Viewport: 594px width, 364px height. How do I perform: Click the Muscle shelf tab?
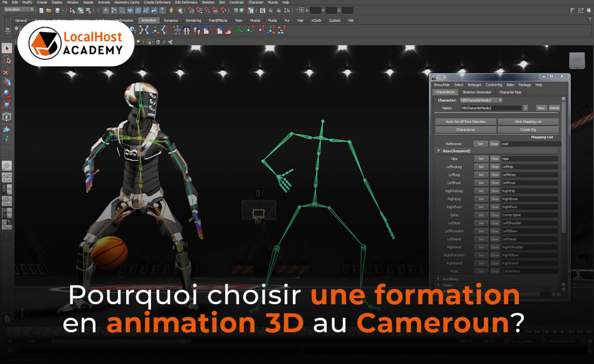[255, 20]
